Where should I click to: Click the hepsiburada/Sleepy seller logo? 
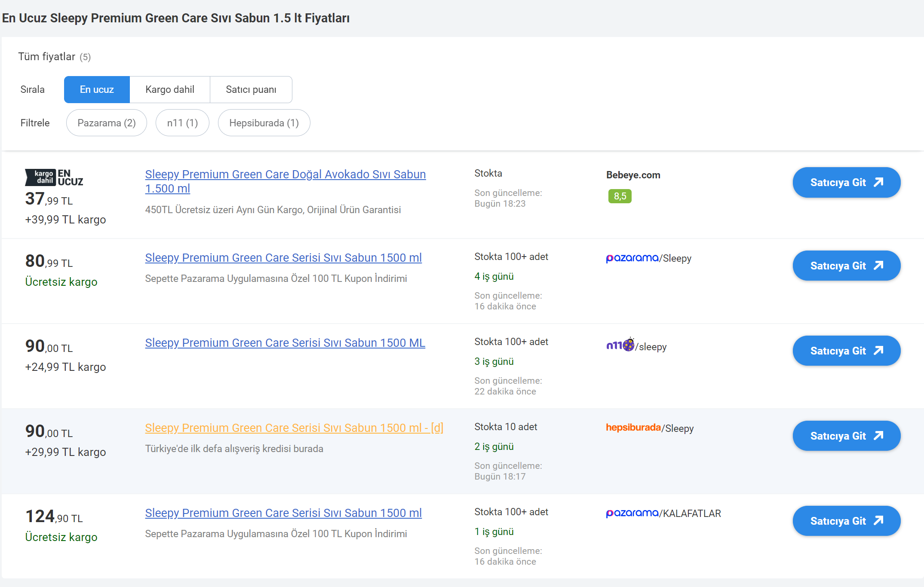(x=650, y=428)
